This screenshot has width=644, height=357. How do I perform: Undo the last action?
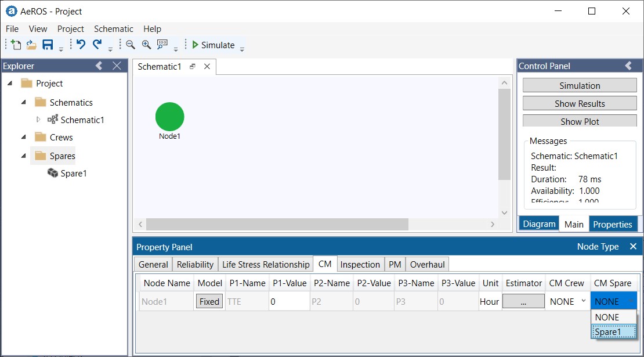(81, 45)
